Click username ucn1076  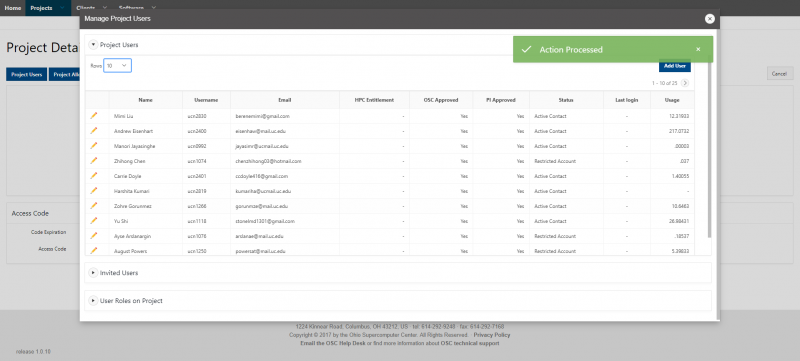coord(197,236)
